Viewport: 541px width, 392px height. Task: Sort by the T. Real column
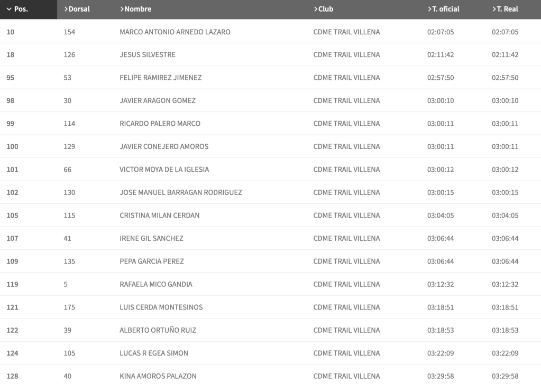(505, 9)
